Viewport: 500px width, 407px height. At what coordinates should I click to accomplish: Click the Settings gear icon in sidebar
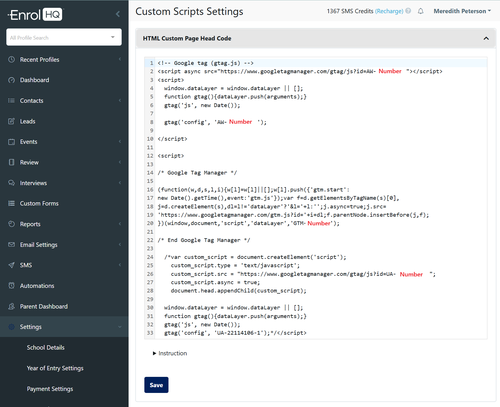coord(12,327)
